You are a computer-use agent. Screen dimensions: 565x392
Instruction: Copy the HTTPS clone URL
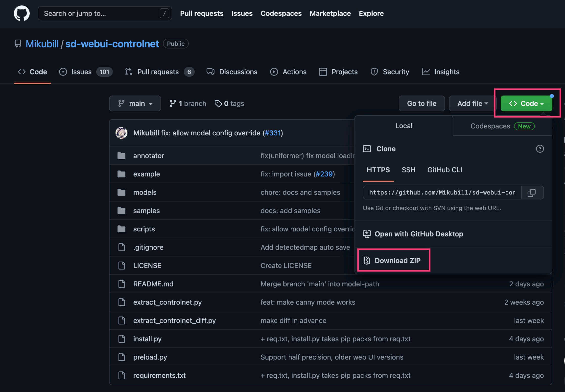532,193
